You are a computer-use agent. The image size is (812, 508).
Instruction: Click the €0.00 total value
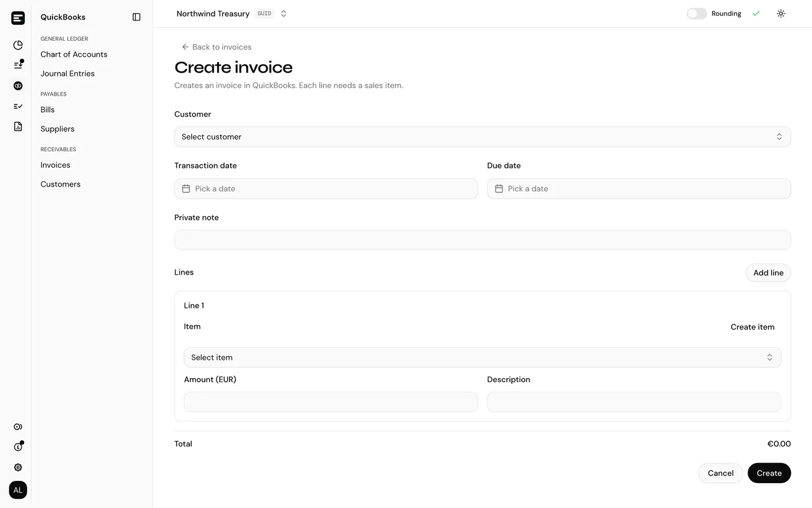pos(779,444)
